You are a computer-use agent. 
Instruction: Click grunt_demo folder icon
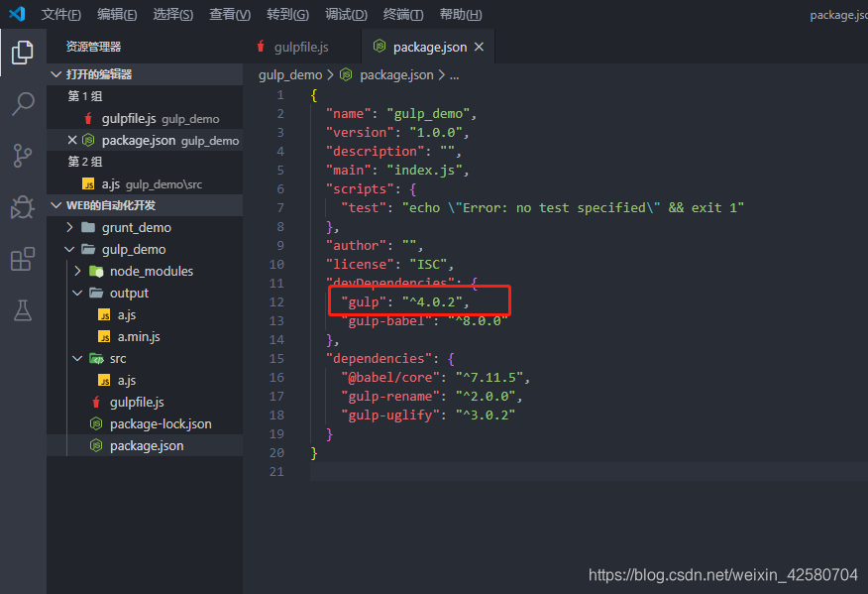coord(88,227)
